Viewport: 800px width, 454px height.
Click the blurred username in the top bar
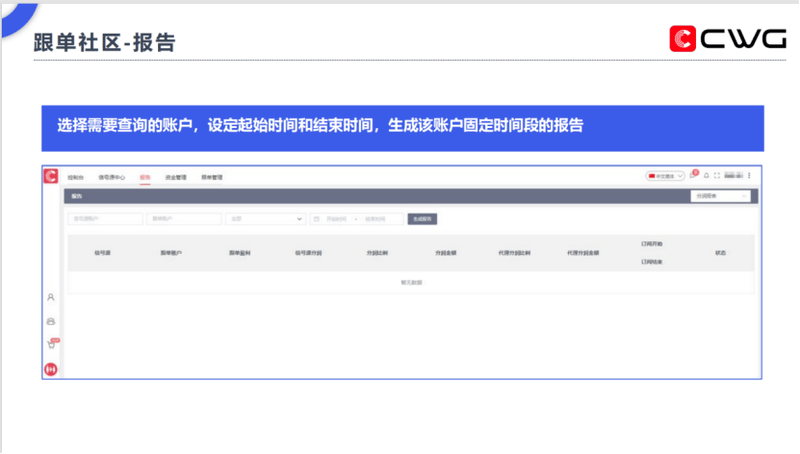(734, 175)
